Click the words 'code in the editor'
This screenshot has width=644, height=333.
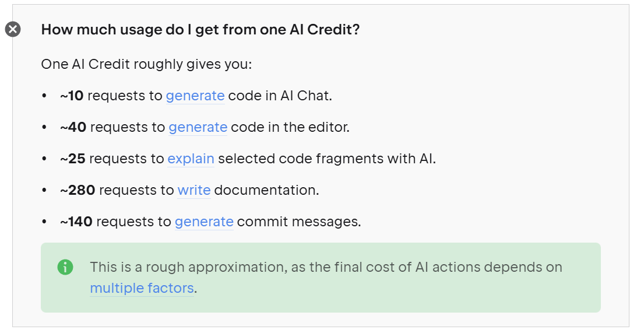[290, 127]
